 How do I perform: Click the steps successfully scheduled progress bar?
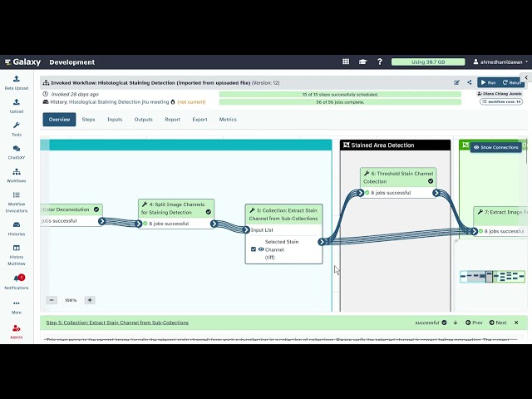click(x=340, y=94)
